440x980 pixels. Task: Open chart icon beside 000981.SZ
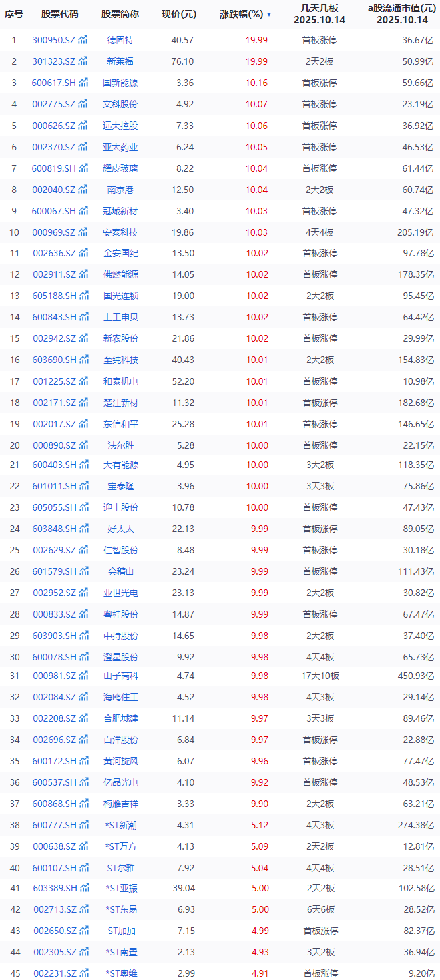point(83,676)
